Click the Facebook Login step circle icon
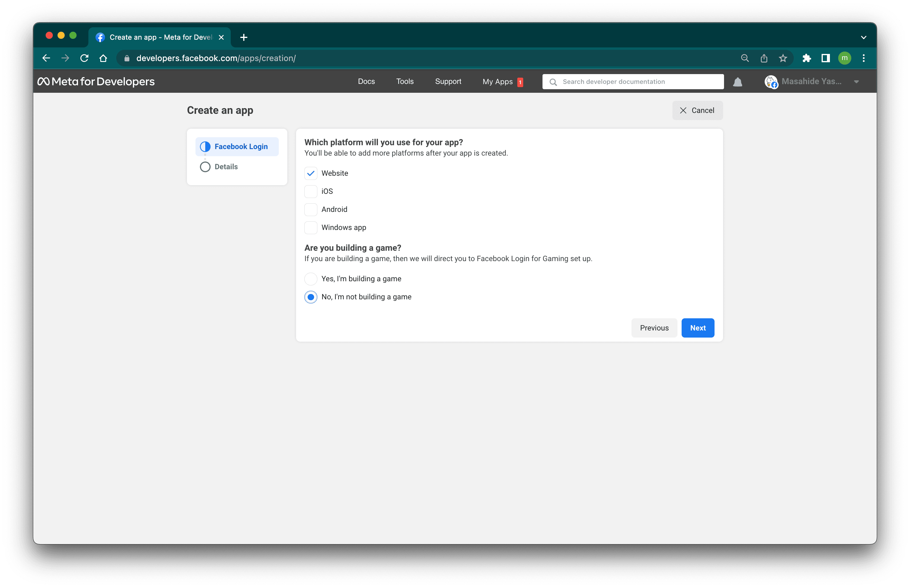The height and width of the screenshot is (588, 910). [x=205, y=147]
